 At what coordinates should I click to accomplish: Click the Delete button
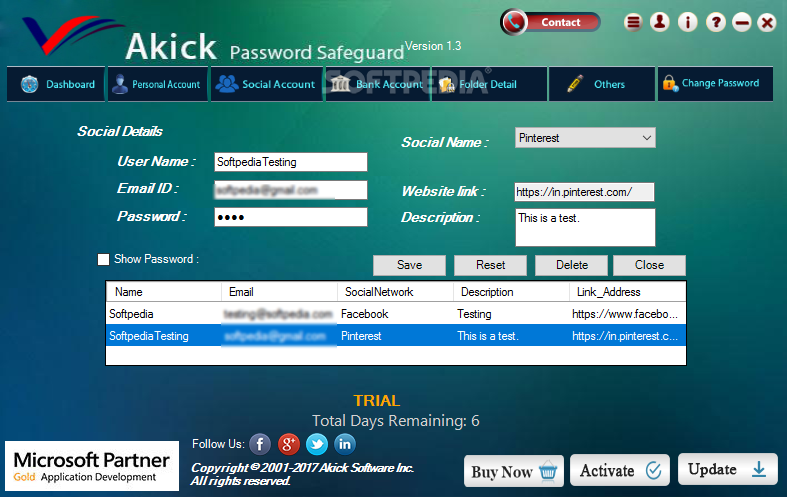tap(571, 265)
